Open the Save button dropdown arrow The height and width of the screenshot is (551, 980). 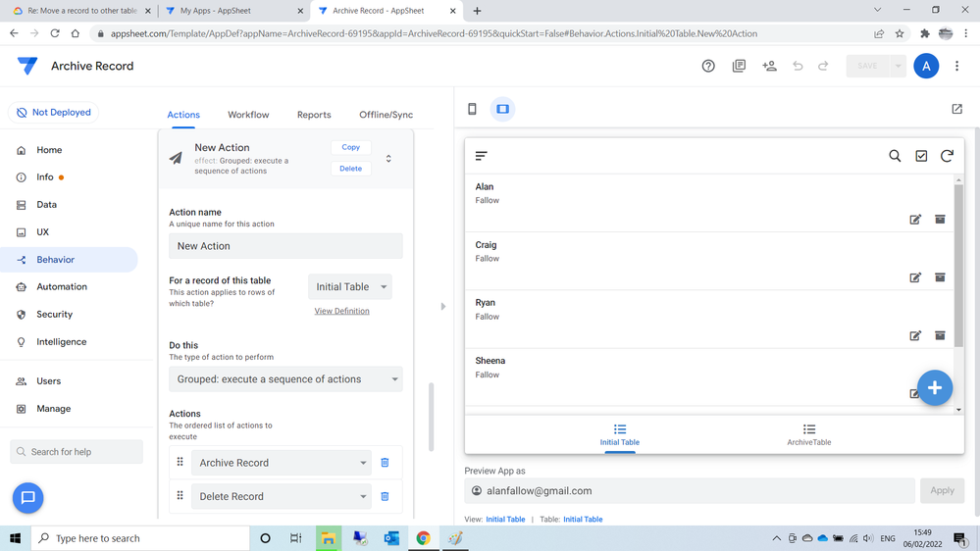(898, 66)
